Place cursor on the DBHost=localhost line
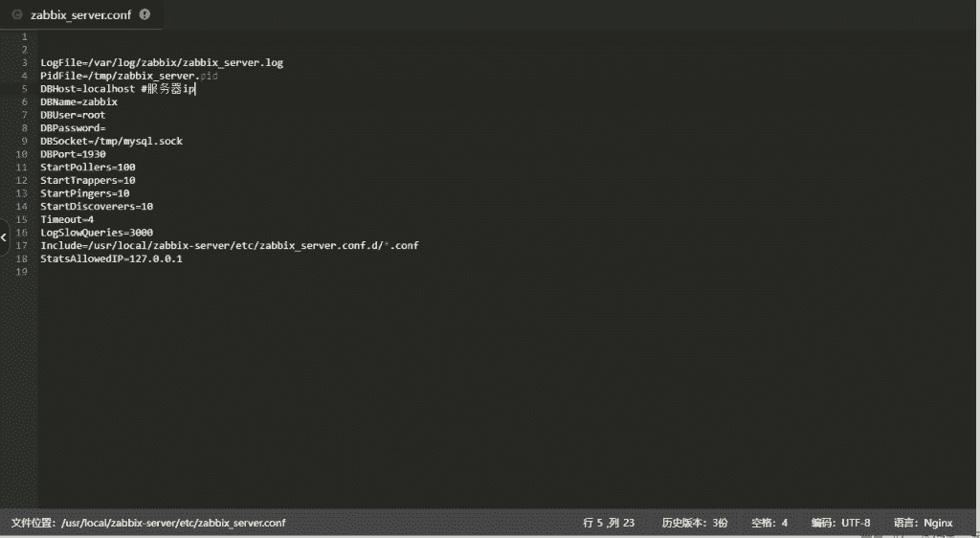Screen dimensions: 980x538 coord(118,89)
